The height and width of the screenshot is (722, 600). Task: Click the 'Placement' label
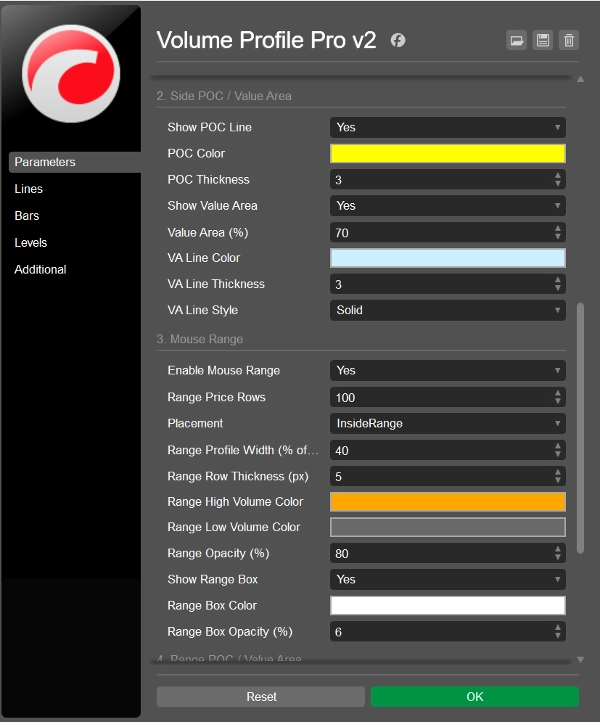[195, 424]
